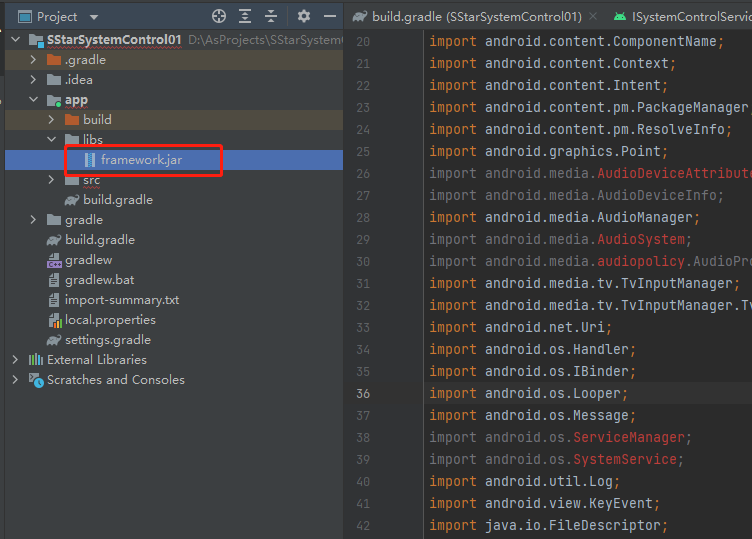The width and height of the screenshot is (752, 539).
Task: Select the gradlew file
Action: pos(89,260)
